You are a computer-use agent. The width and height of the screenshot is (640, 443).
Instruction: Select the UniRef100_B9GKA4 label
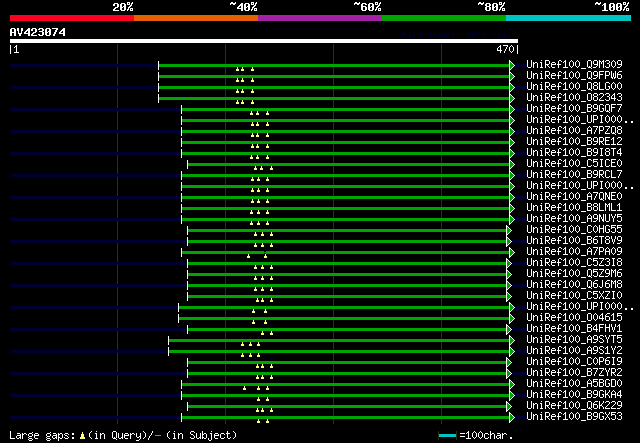tap(574, 395)
